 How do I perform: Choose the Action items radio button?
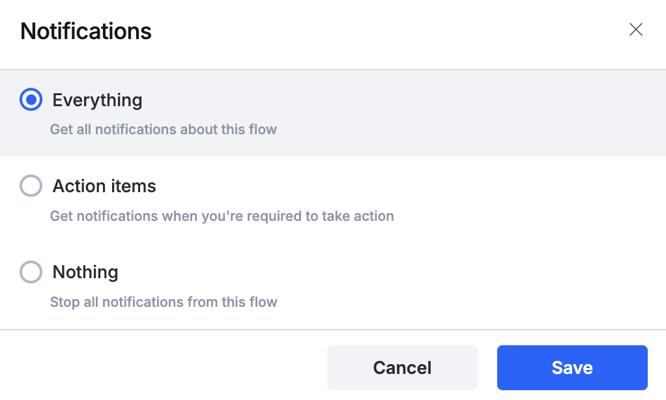pyautogui.click(x=31, y=186)
